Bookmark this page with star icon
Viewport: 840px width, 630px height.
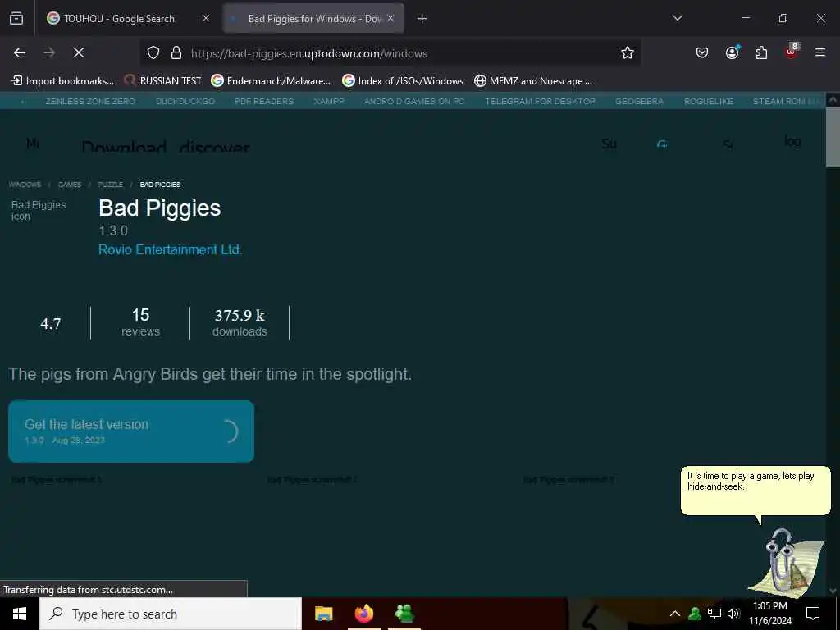click(628, 53)
